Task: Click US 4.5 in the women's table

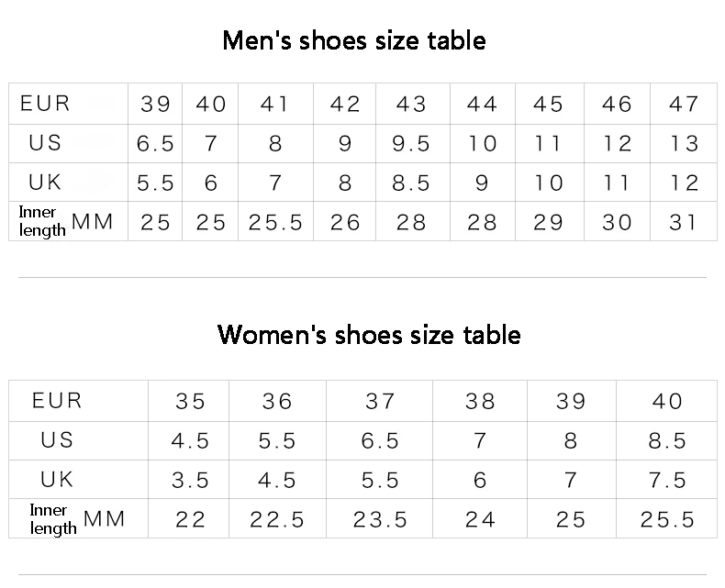Action: coord(190,441)
